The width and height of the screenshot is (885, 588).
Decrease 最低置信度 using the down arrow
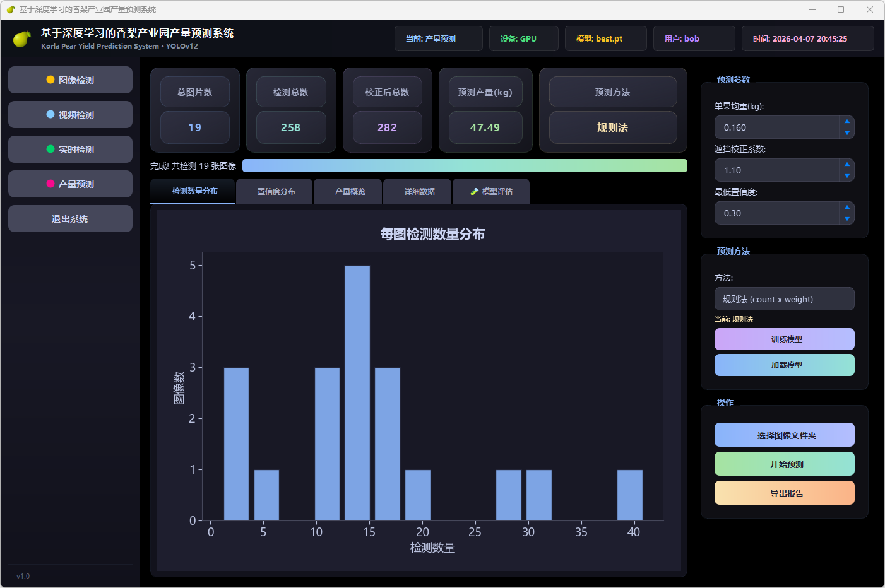click(x=846, y=219)
